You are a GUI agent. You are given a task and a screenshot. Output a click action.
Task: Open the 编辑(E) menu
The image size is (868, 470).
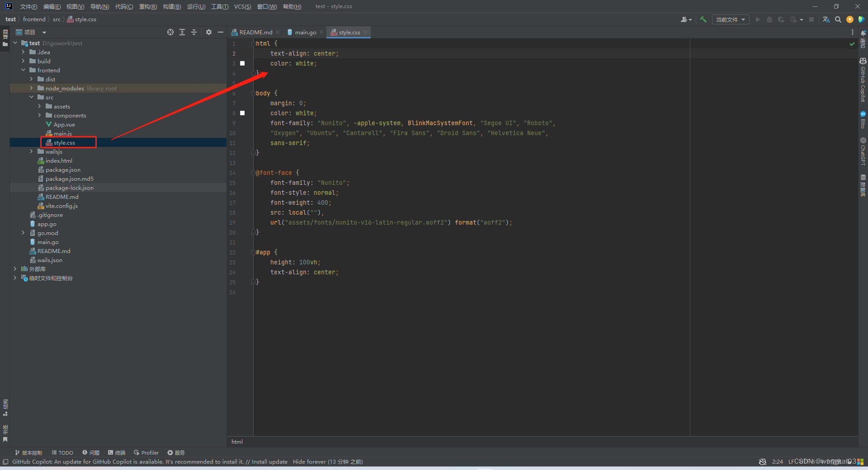52,6
